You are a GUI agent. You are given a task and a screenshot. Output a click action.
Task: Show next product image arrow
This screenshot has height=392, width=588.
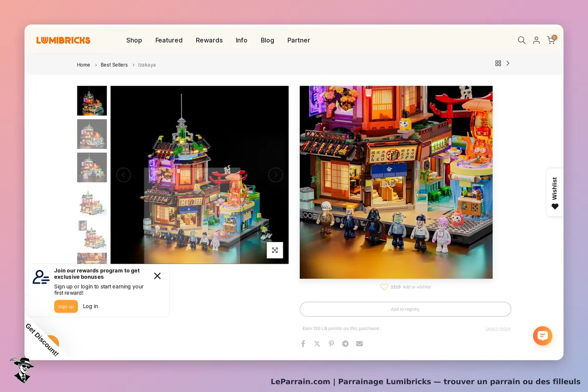275,175
